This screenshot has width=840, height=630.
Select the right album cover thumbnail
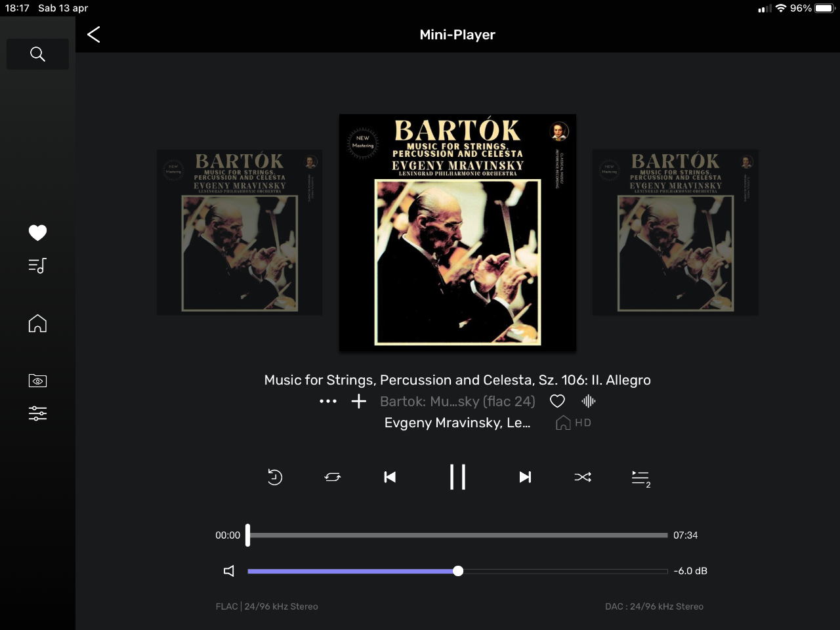click(675, 232)
